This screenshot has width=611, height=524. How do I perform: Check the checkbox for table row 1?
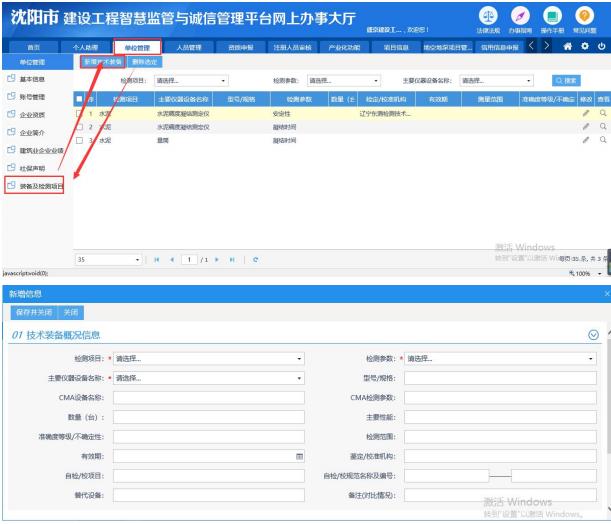click(x=80, y=114)
